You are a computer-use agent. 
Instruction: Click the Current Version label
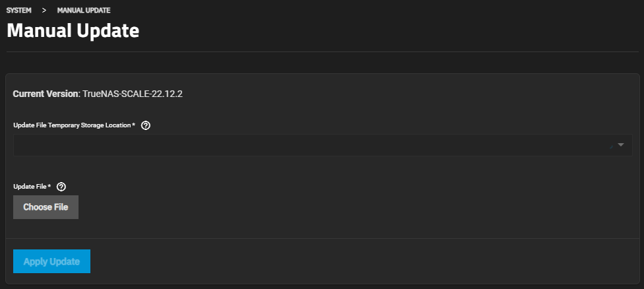pos(45,94)
